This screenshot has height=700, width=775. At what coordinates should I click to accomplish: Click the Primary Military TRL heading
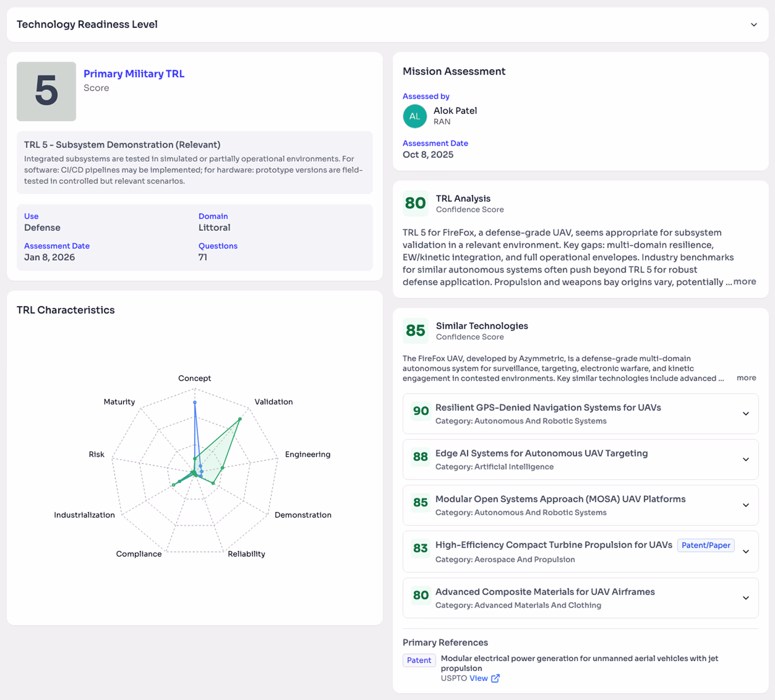point(134,73)
